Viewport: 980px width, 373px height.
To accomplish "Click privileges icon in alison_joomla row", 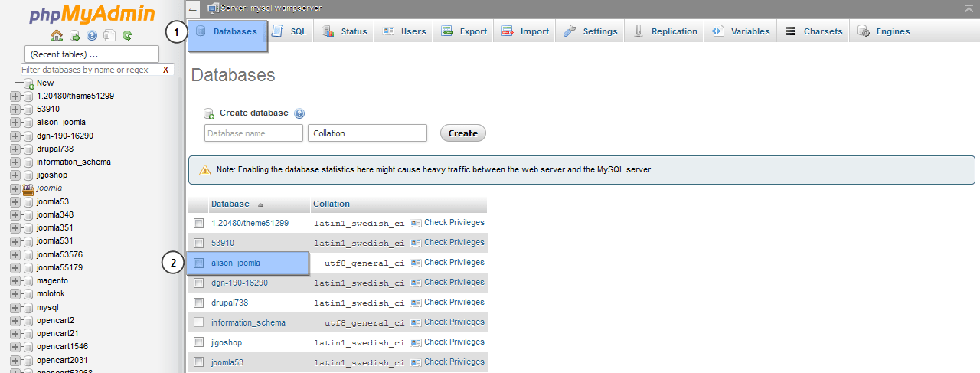I will 416,263.
